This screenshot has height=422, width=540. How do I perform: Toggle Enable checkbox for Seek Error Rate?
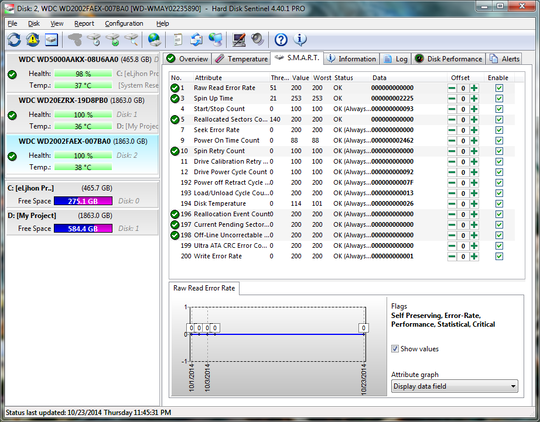(499, 130)
